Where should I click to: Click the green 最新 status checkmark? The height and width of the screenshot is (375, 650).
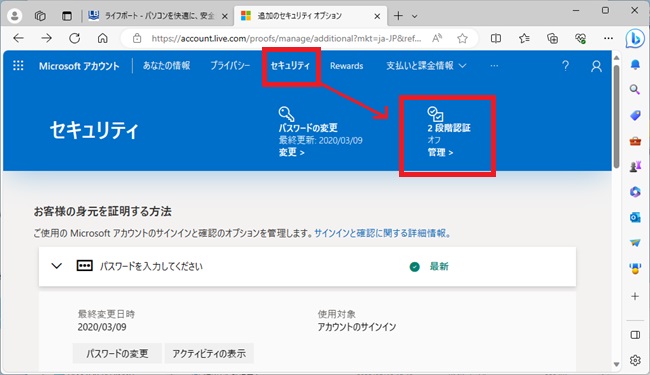(415, 267)
